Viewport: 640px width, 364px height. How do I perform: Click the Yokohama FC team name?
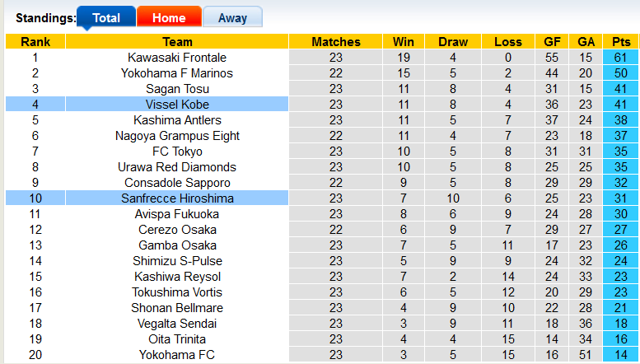177,355
